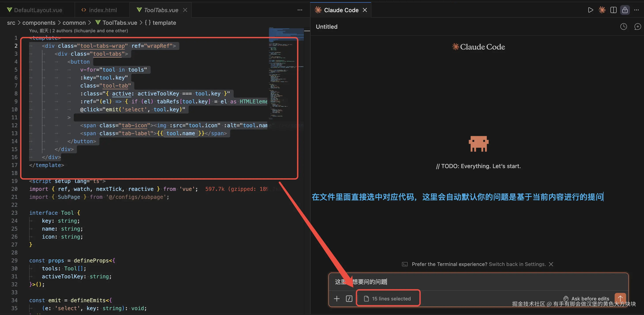Click the Claude starburst icon in toolbar

(x=602, y=10)
